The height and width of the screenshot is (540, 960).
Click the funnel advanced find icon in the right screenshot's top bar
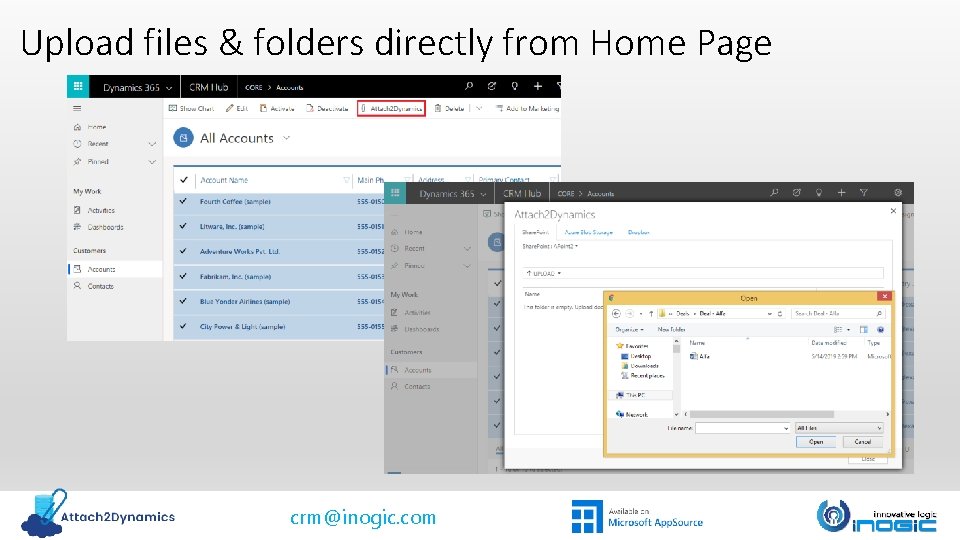point(864,193)
